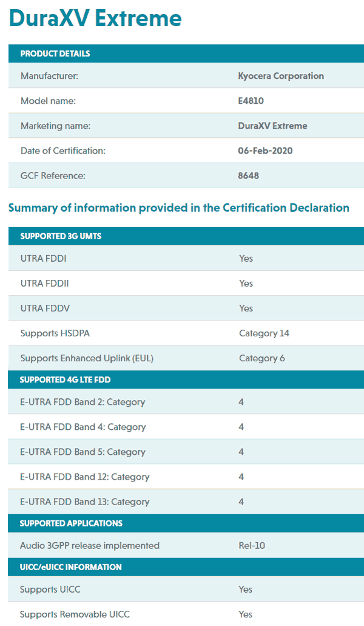Select the 06-Feb-2020 date value
Image resolution: width=364 pixels, height=626 pixels.
tap(265, 151)
